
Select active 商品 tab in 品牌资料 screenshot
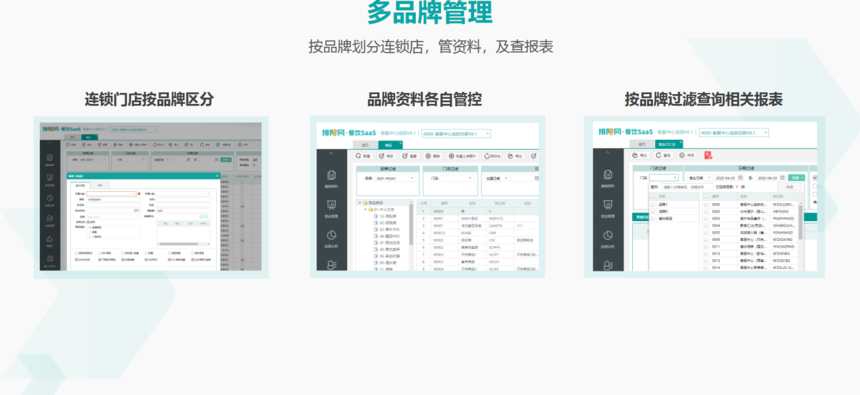coord(391,145)
